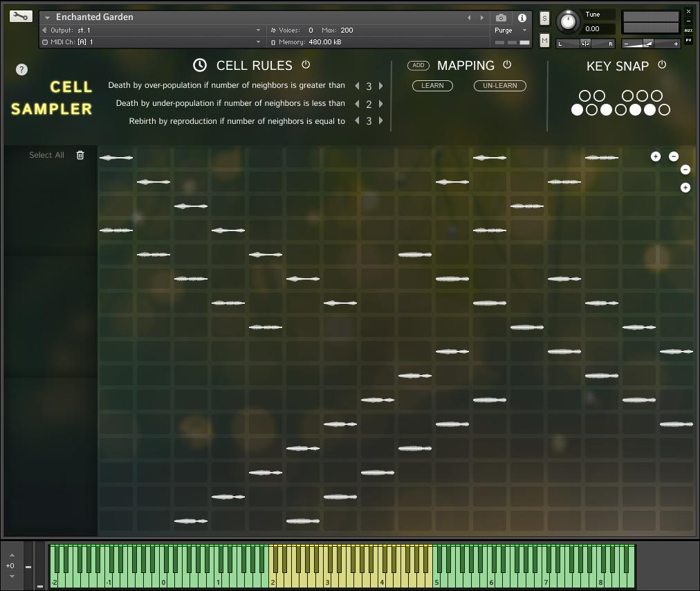Expand the Enchanted Garden instrument dropdown arrow
The height and width of the screenshot is (591, 700).
(x=48, y=17)
